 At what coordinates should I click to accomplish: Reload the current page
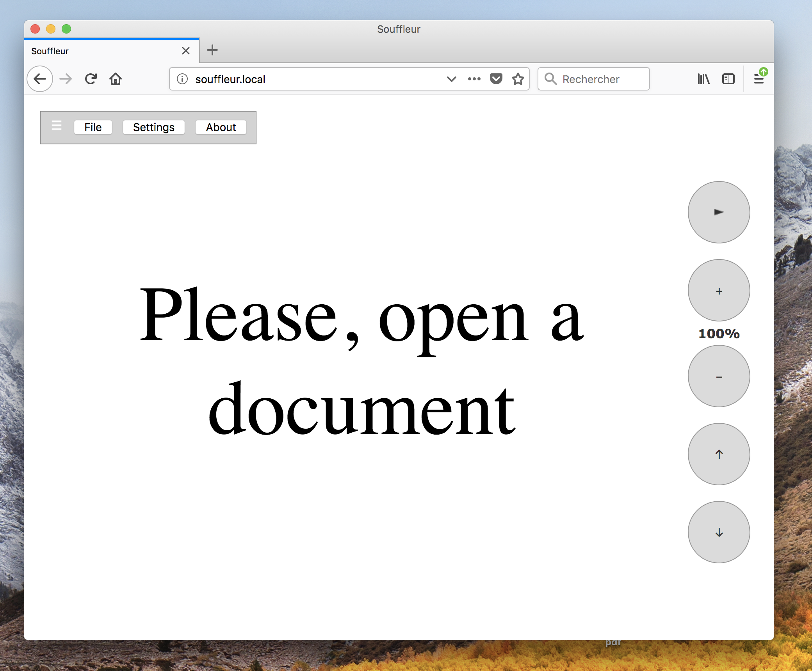click(x=91, y=79)
